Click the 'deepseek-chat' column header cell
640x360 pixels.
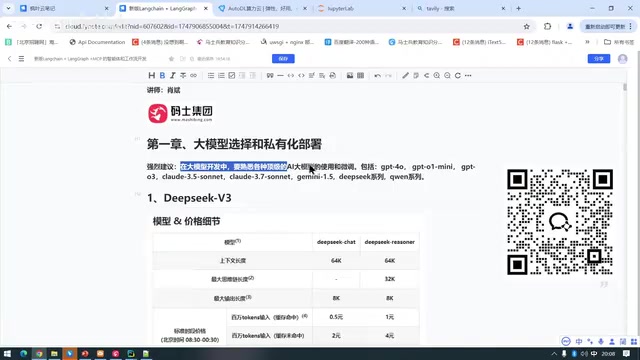click(336, 242)
